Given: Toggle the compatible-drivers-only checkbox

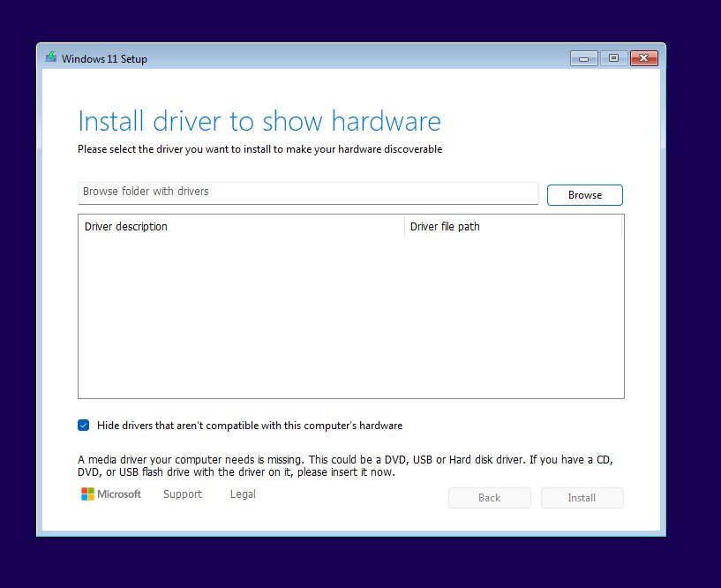Looking at the screenshot, I should [x=84, y=425].
